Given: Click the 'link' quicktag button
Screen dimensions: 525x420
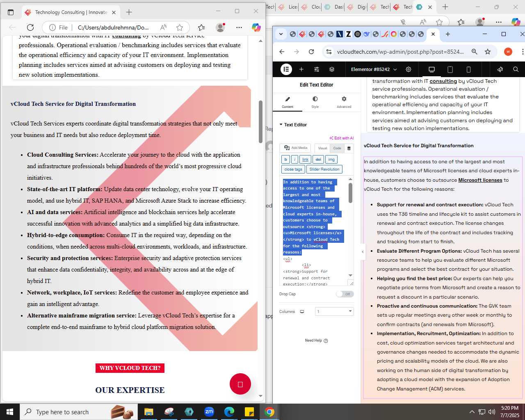Looking at the screenshot, I should [x=306, y=160].
